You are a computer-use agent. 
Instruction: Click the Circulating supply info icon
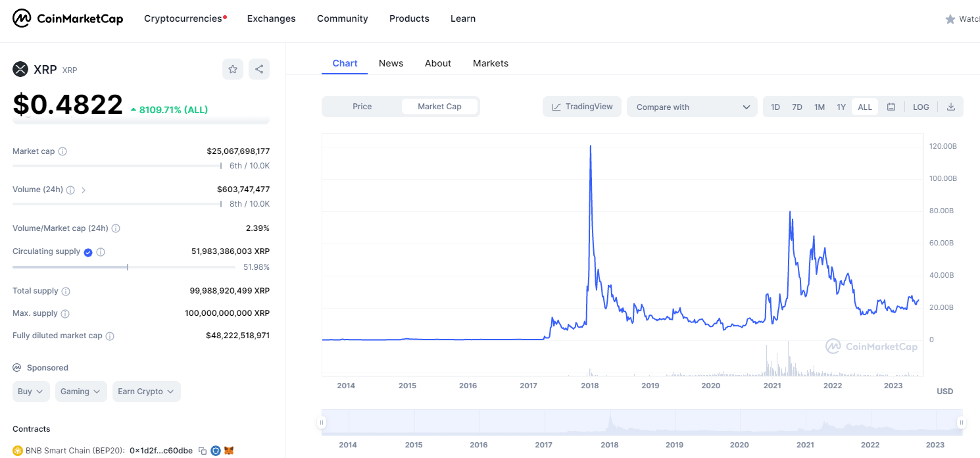click(101, 252)
